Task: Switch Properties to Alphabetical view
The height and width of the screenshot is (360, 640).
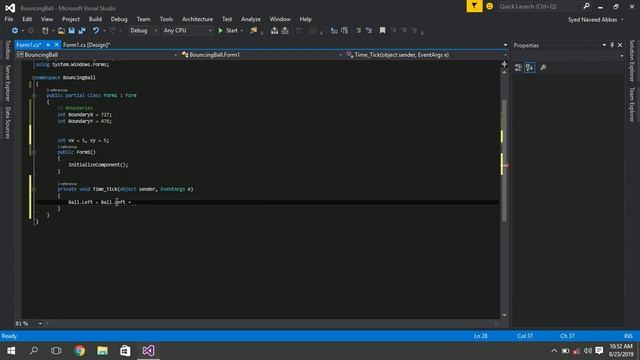Action: pyautogui.click(x=529, y=68)
